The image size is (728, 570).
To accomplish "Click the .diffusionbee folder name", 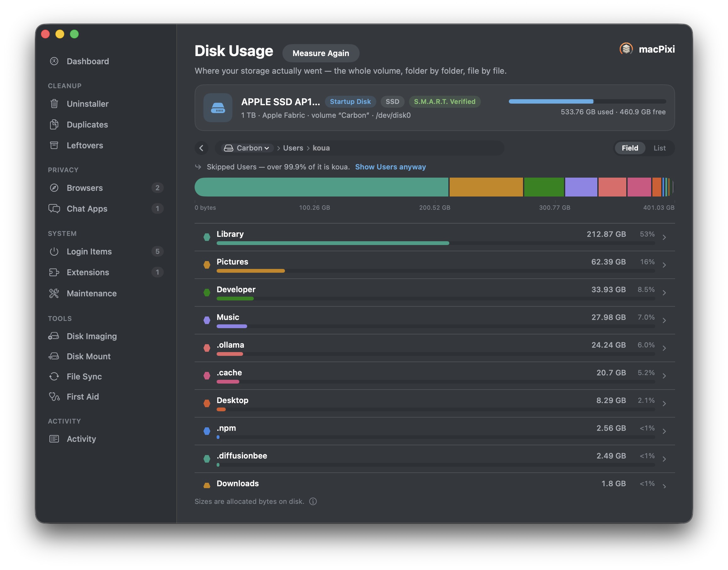I will (x=242, y=456).
